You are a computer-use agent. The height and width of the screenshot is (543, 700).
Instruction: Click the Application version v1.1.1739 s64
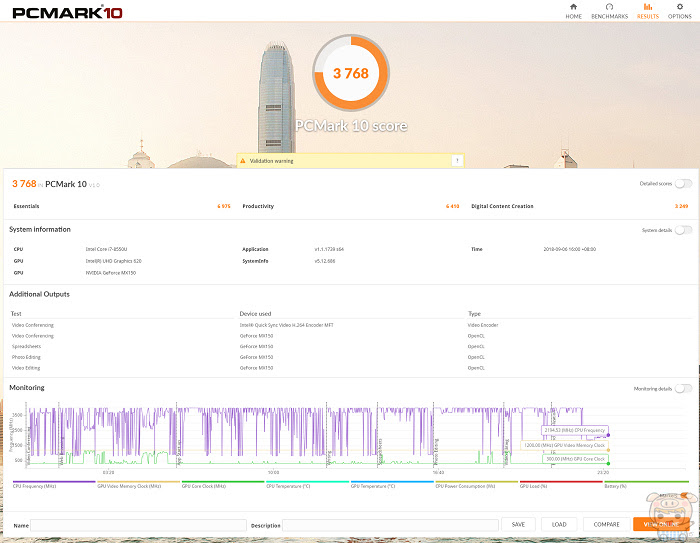click(x=329, y=249)
